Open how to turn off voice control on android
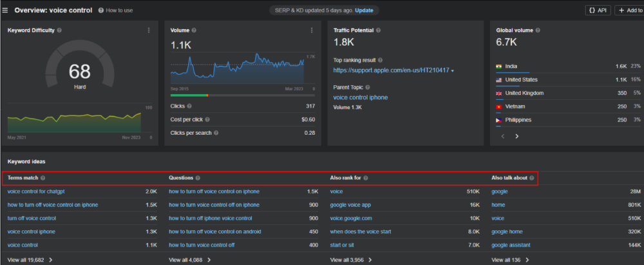Viewport: 644px width, 265px height. [x=215, y=231]
